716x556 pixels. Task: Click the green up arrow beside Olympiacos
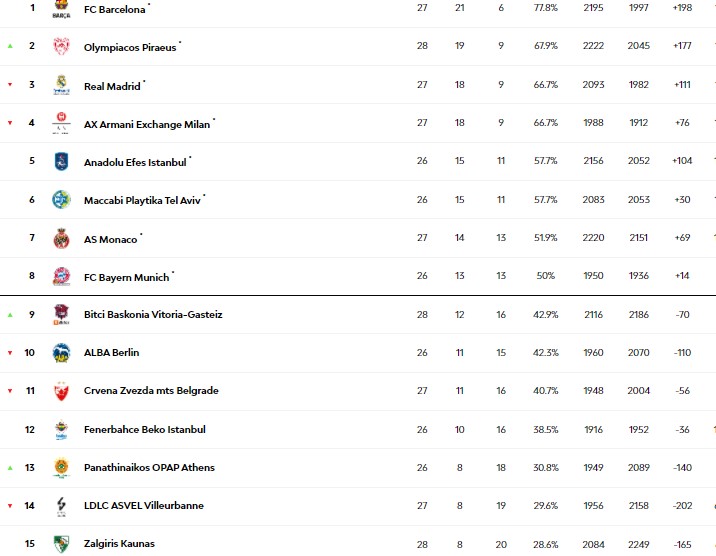pos(10,46)
